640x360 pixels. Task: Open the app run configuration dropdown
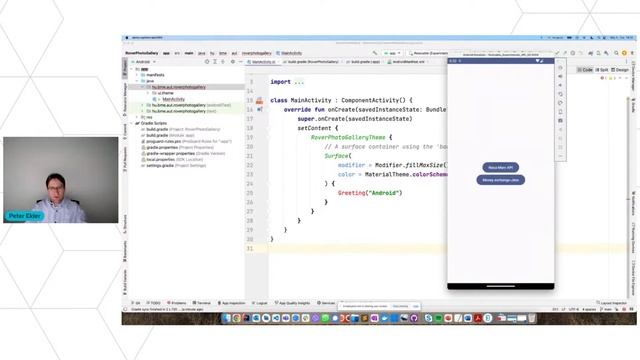[x=392, y=53]
